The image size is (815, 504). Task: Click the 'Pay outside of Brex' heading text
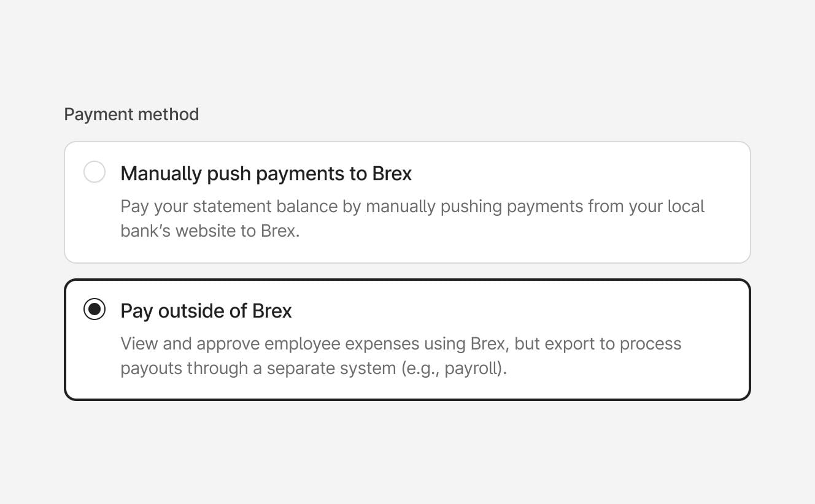coord(206,311)
